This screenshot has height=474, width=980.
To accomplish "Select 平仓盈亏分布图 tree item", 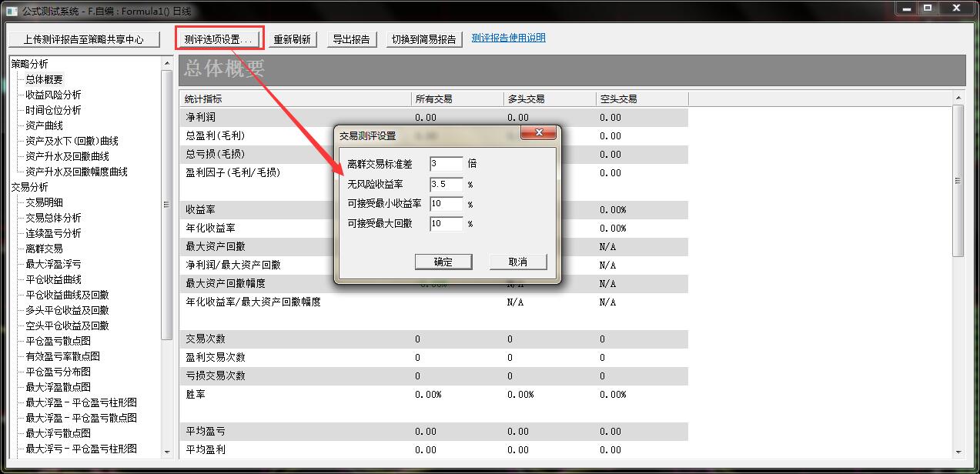I will point(58,372).
